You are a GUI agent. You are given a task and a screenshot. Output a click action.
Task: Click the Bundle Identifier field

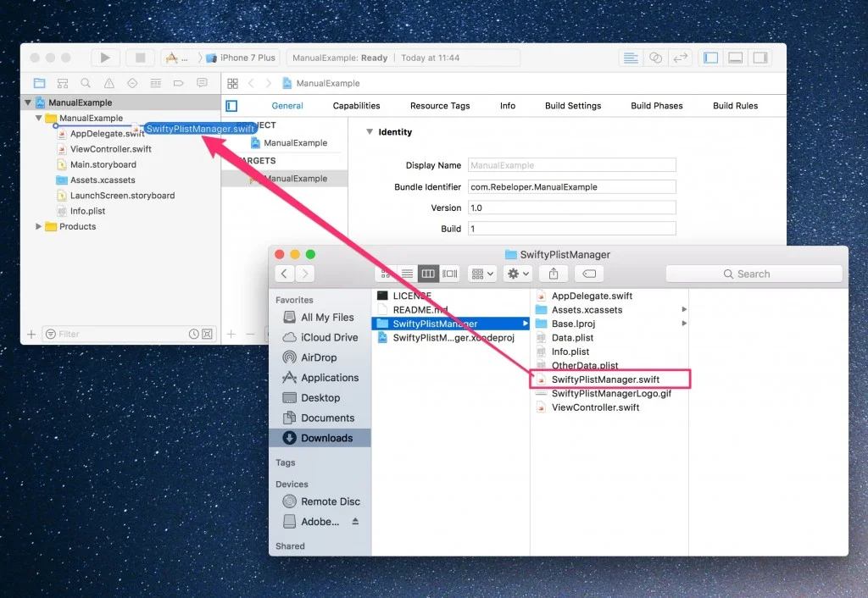(x=572, y=187)
